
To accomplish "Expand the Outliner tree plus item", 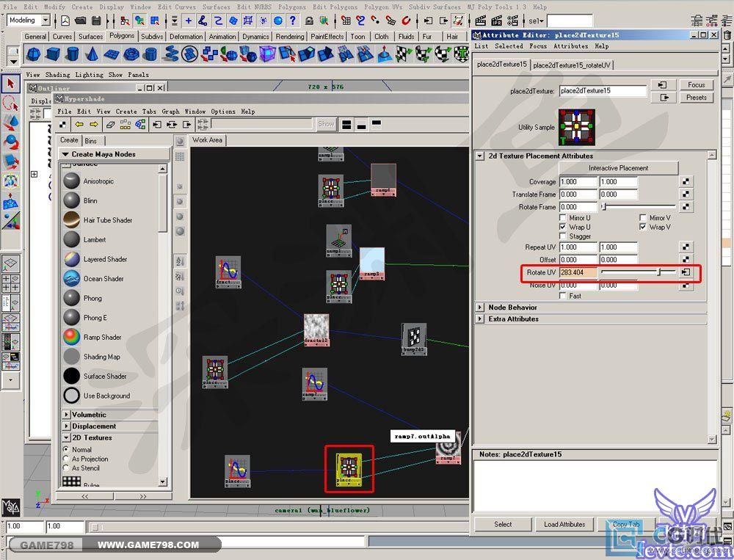I will 34,174.
